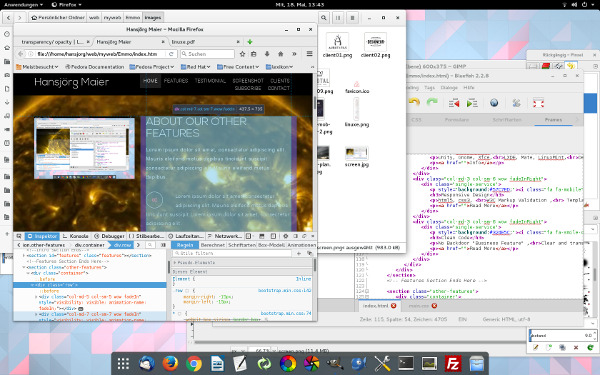Click the undo arrow in the Bluefish toolbar
Screen dimensions: 600x375
click(x=414, y=103)
